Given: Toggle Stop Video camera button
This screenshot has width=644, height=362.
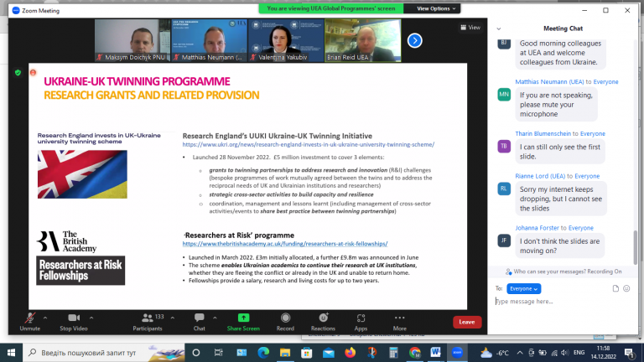Looking at the screenshot, I should tap(74, 322).
